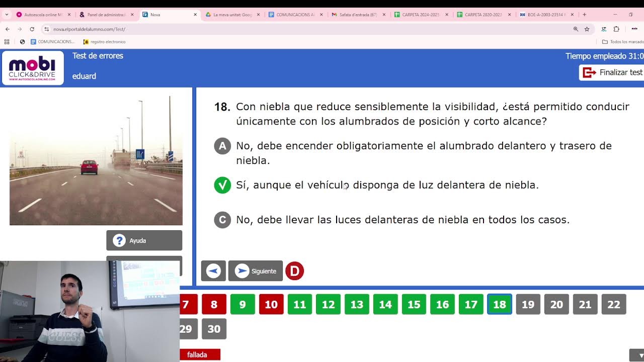644x362 pixels.
Task: Close the Safata d'entrada Gmail tab
Action: point(383,15)
